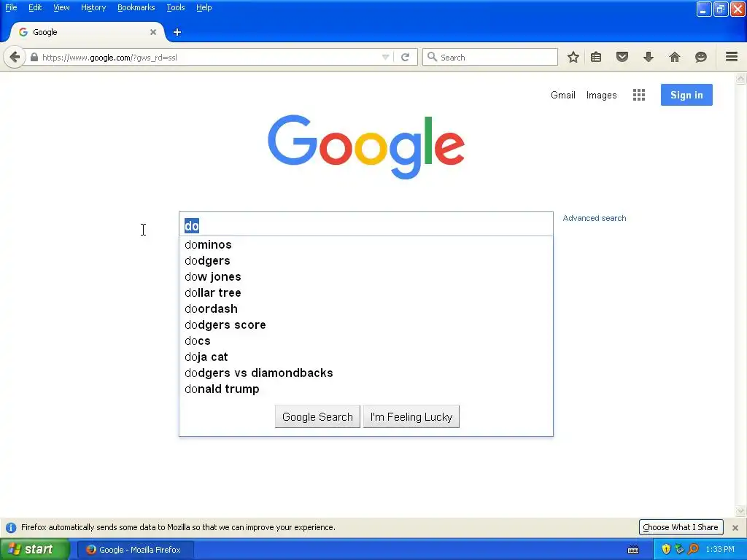747x560 pixels.
Task: Click the Sign in button
Action: pyautogui.click(x=686, y=95)
